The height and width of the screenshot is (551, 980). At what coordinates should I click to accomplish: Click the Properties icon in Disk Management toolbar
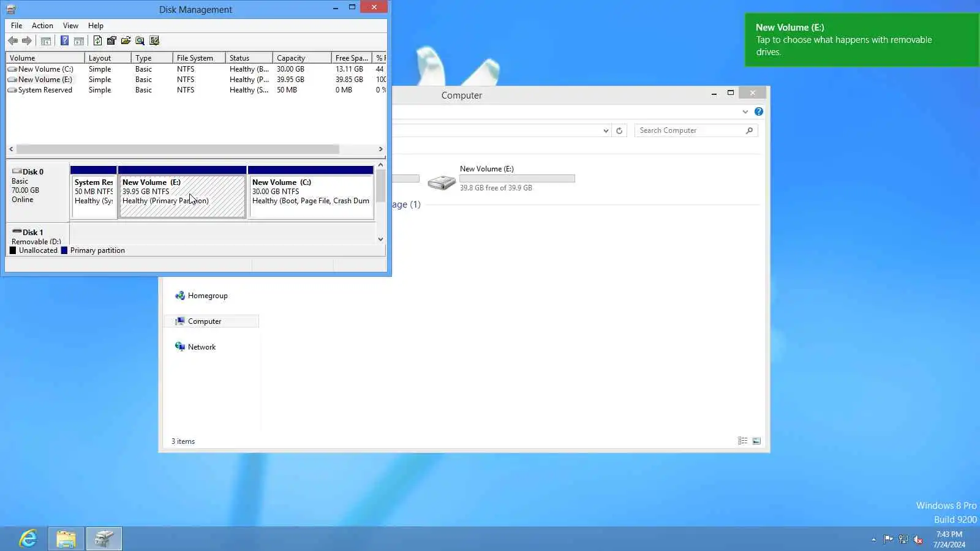111,41
